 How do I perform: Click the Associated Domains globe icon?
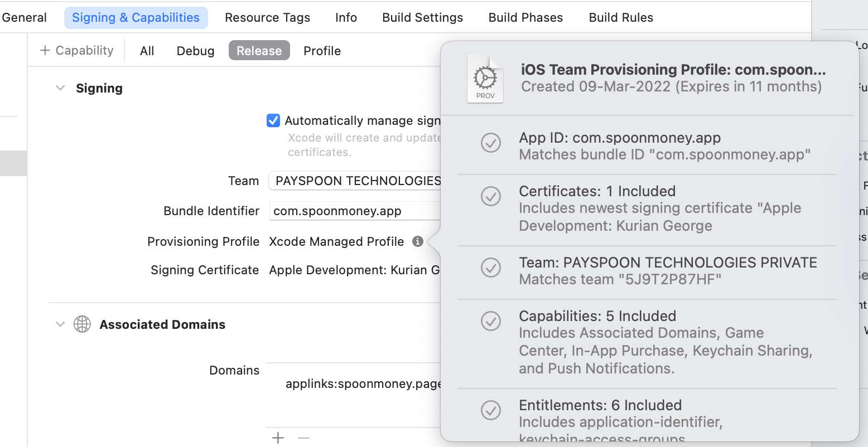(82, 324)
